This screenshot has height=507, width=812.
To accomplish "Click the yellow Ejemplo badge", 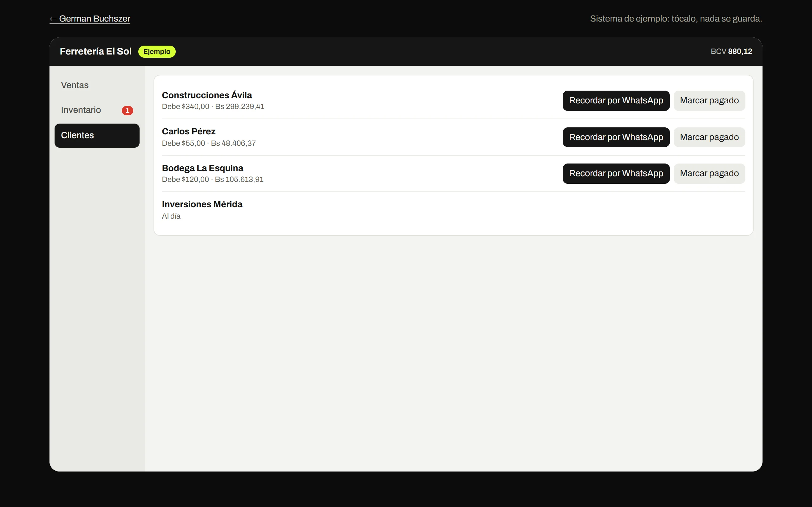I will click(157, 52).
